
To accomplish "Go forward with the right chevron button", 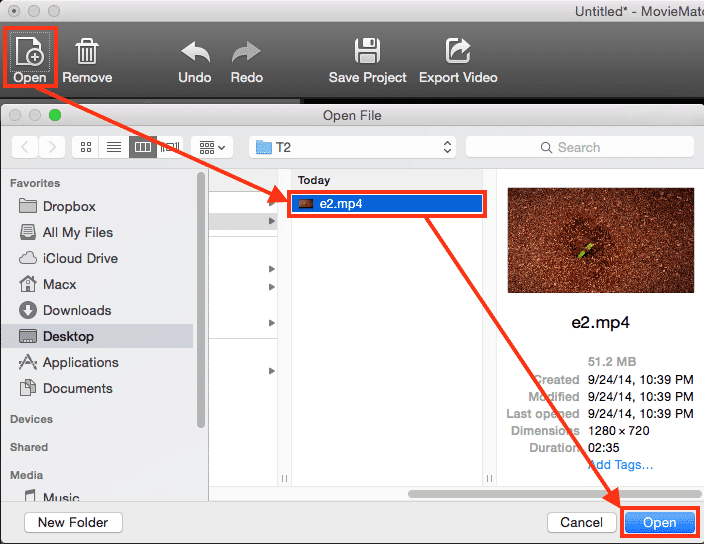I will point(52,147).
